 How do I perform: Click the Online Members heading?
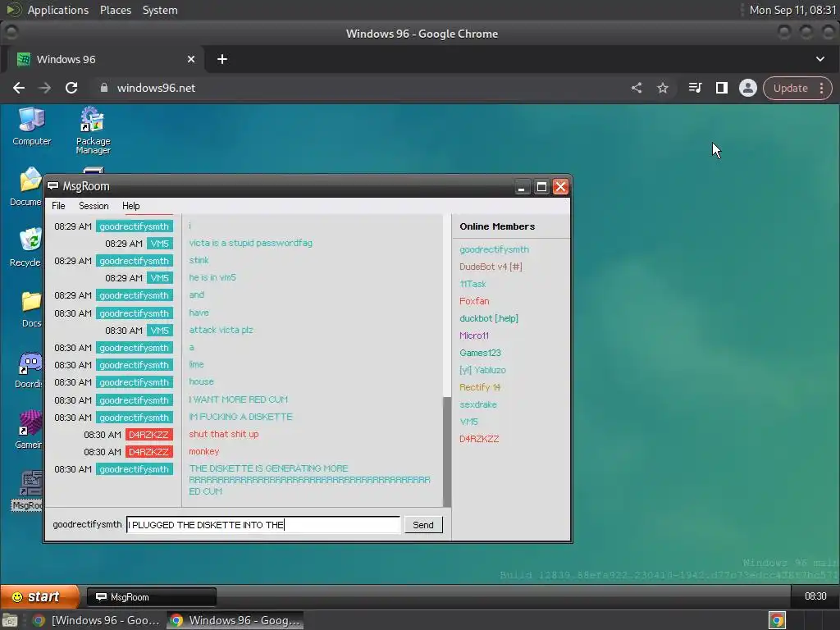[497, 226]
